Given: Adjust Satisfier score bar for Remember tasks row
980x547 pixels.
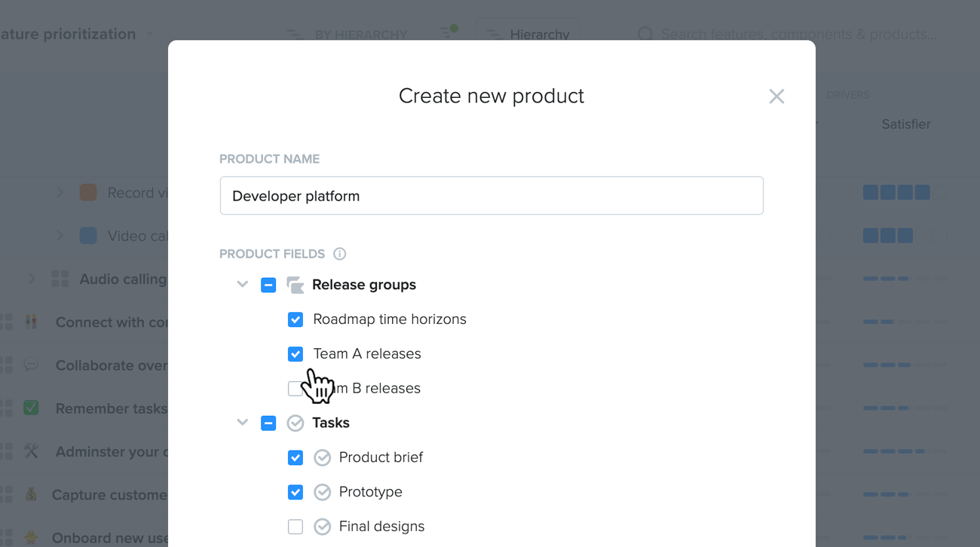Looking at the screenshot, I should (x=905, y=408).
